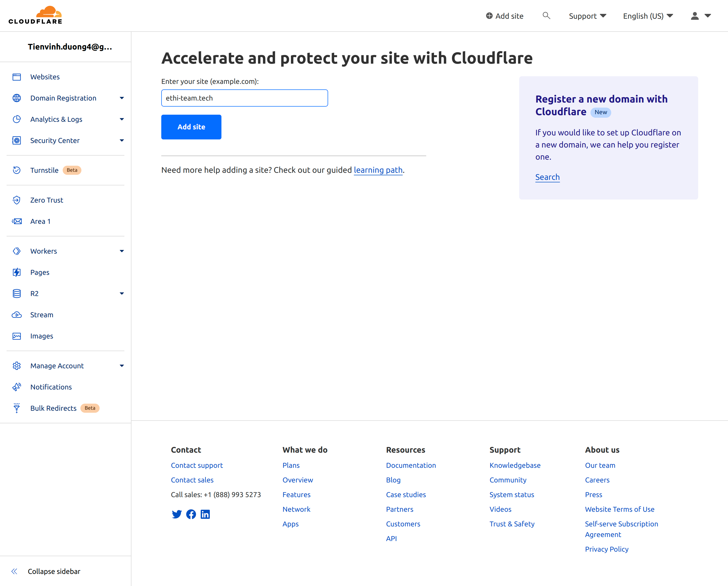Click the collapse sidebar double-chevron icon
This screenshot has width=728, height=586.
tap(14, 572)
